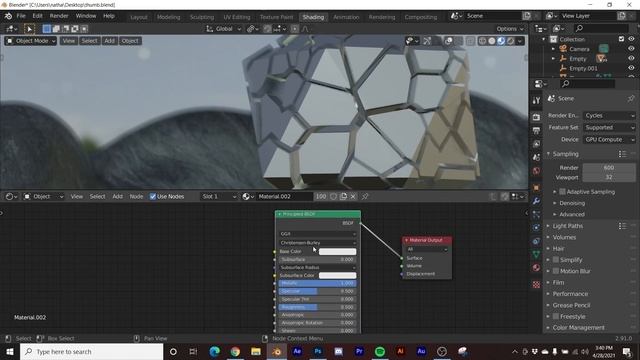Open Particles properties tab
This screenshot has height=360, width=640.
[536, 214]
